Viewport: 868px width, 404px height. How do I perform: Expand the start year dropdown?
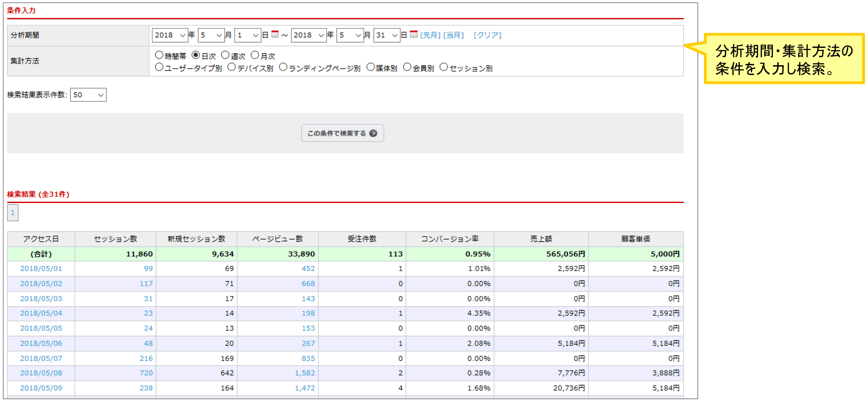pos(170,35)
